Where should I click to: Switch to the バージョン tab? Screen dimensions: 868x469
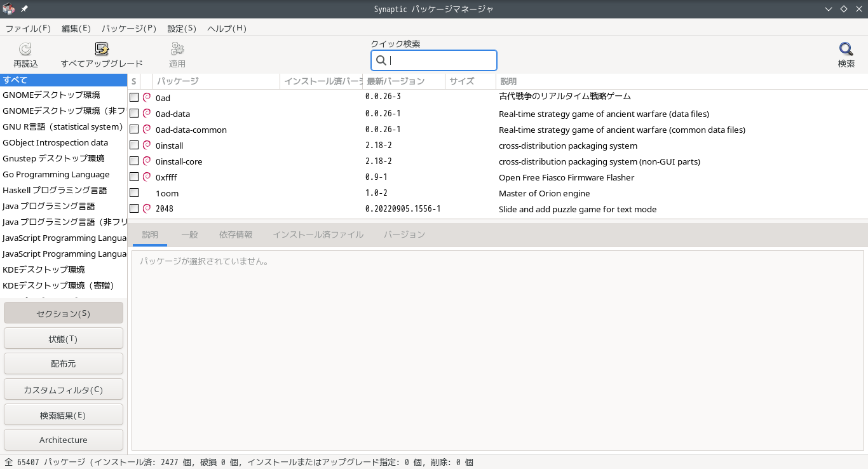(x=404, y=234)
